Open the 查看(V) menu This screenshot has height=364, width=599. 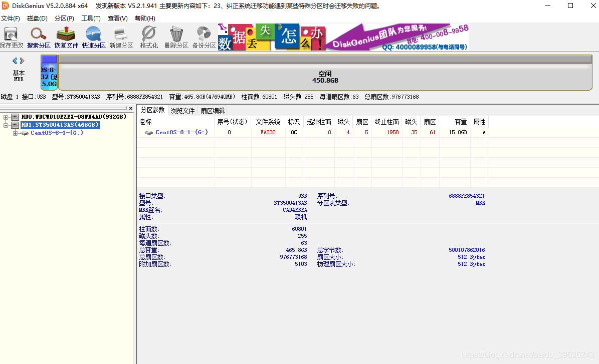coord(118,19)
